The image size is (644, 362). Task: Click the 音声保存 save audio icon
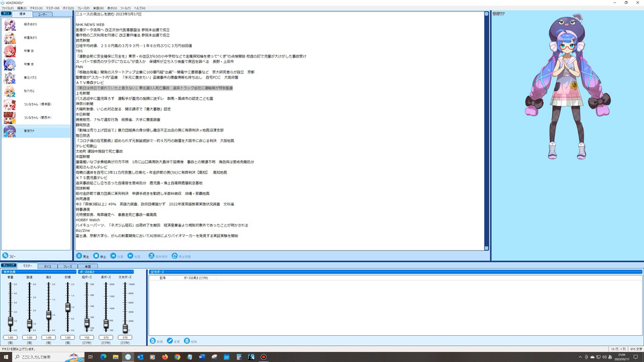coord(152,255)
